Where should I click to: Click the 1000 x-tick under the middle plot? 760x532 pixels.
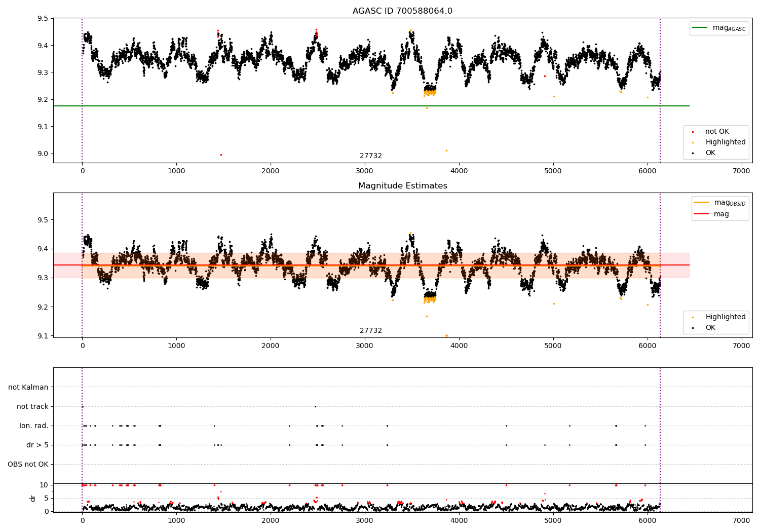pyautogui.click(x=176, y=346)
